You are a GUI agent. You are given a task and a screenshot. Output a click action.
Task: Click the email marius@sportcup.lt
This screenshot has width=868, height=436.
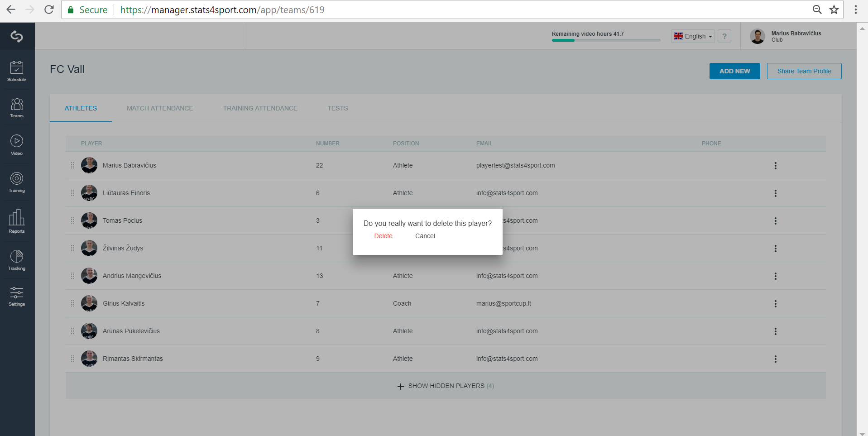click(504, 303)
